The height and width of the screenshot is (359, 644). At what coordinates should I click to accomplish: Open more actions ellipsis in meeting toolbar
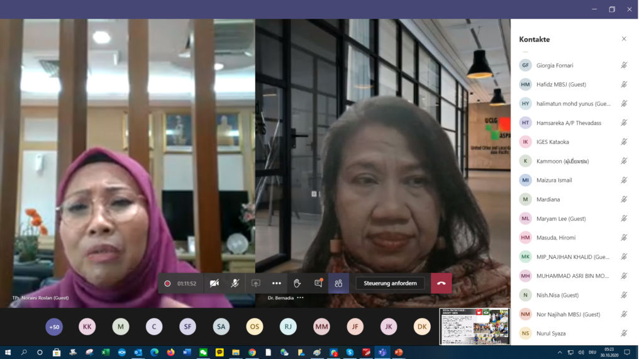pos(276,283)
